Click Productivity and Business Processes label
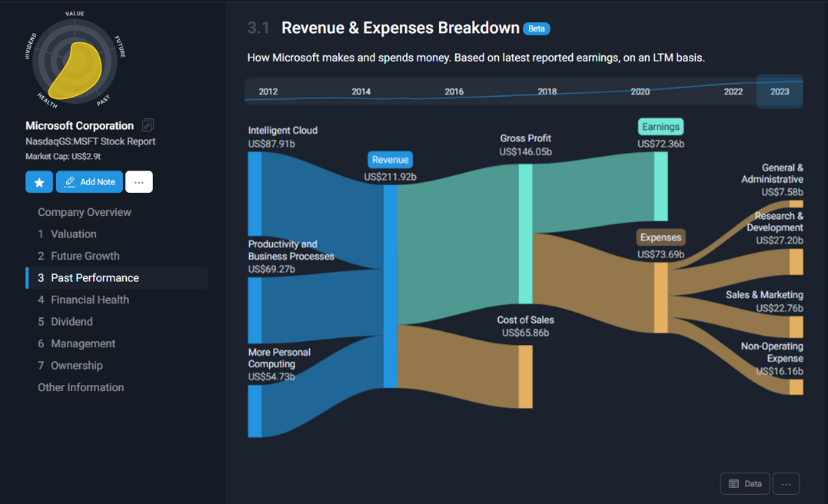 coord(291,250)
